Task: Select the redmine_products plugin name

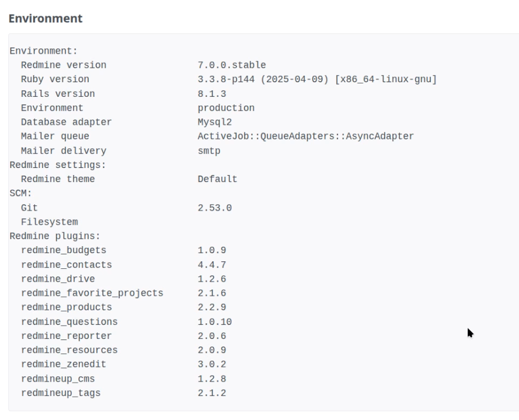Action: 66,308
